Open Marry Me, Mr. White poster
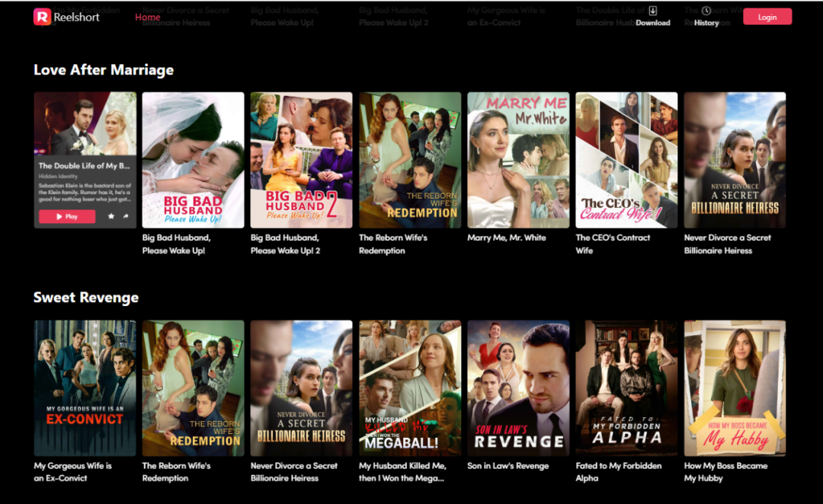 (518, 160)
